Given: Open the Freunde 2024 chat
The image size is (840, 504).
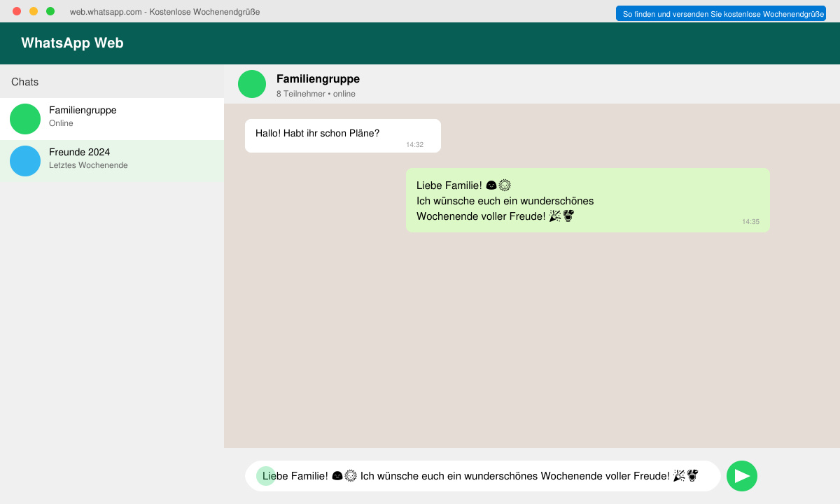Looking at the screenshot, I should click(x=112, y=161).
